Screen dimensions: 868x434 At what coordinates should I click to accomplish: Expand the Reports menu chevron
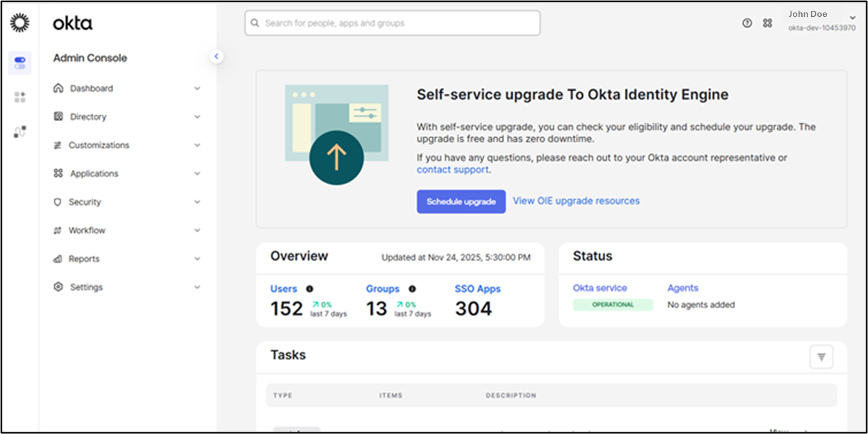197,259
